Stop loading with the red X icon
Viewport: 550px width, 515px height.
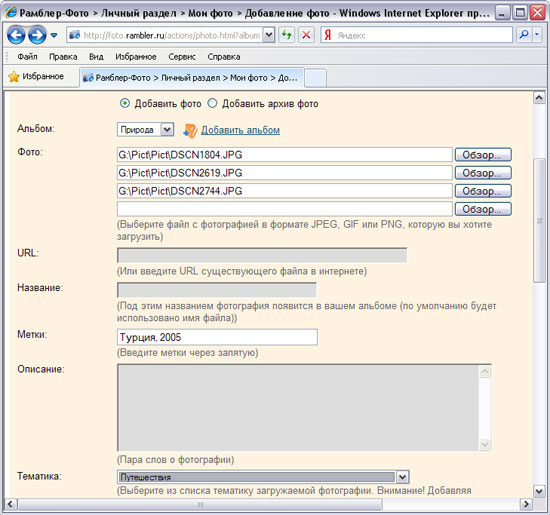coord(306,35)
